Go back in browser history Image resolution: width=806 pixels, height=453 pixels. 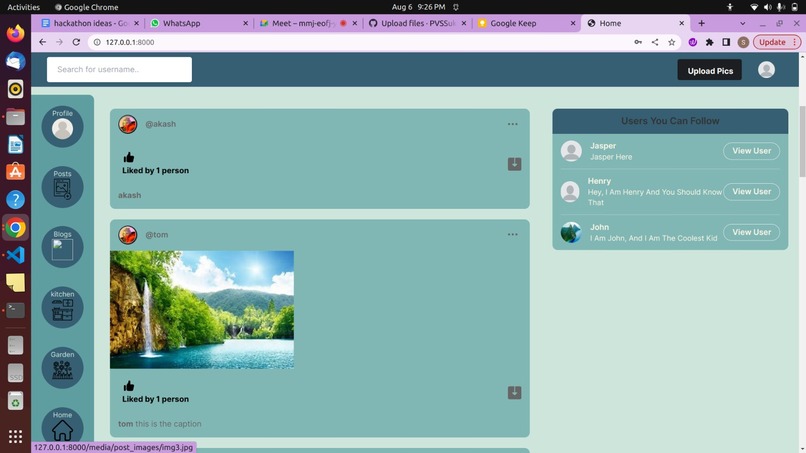point(43,42)
